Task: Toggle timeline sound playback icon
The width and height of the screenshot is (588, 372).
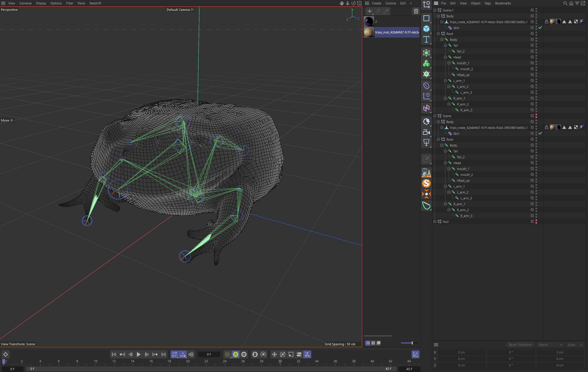Action: (191, 354)
